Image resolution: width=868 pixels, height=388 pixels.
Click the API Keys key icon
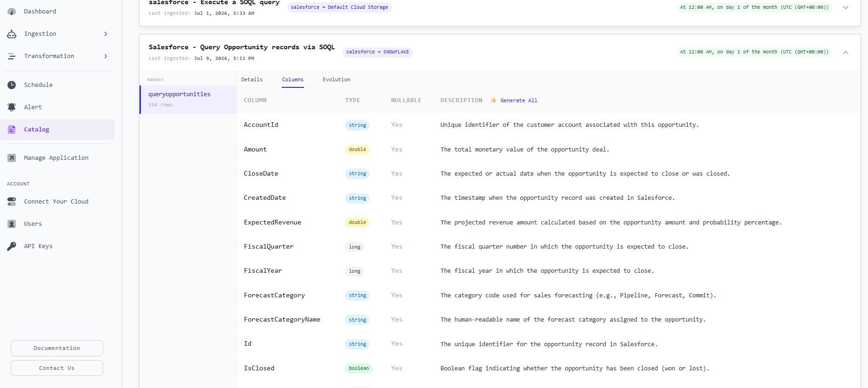point(12,246)
